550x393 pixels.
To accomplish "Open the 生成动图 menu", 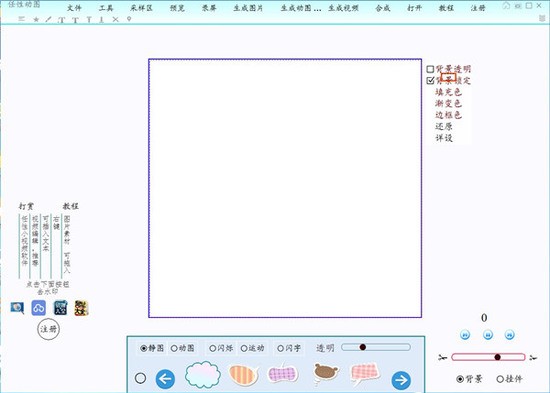I will 301,8.
